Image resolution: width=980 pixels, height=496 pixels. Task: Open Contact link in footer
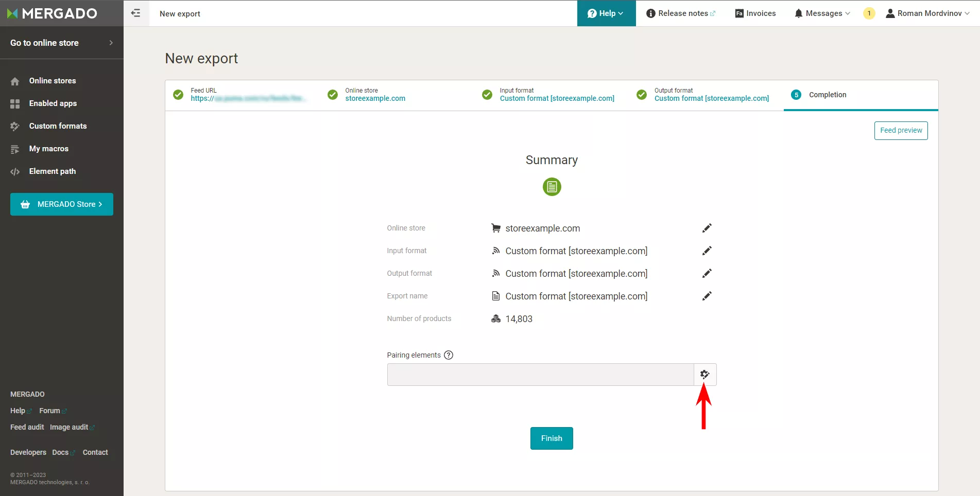95,452
